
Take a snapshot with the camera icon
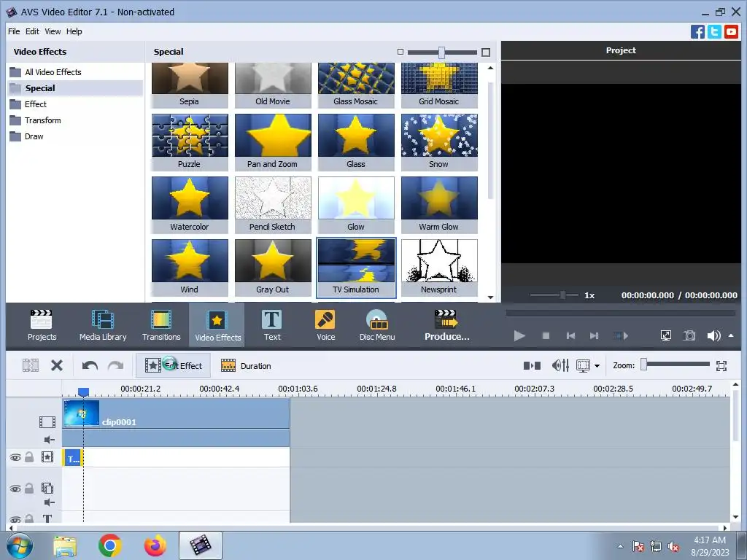click(689, 335)
